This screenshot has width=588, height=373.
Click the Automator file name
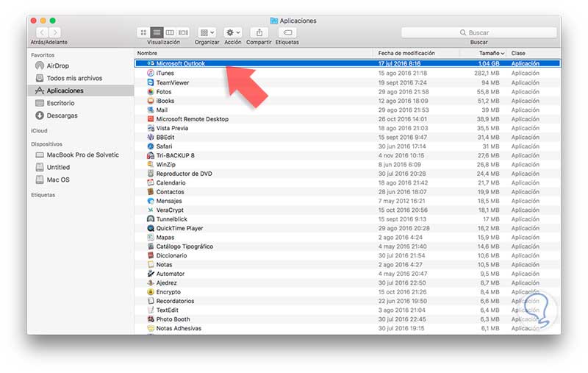pos(171,274)
